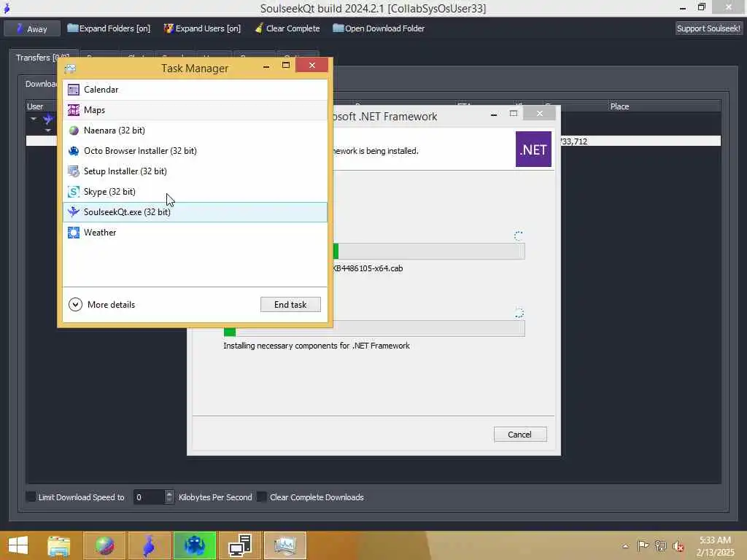Click the SoulseekQt title bar bird icon
The height and width of the screenshot is (560, 747).
[x=7, y=8]
